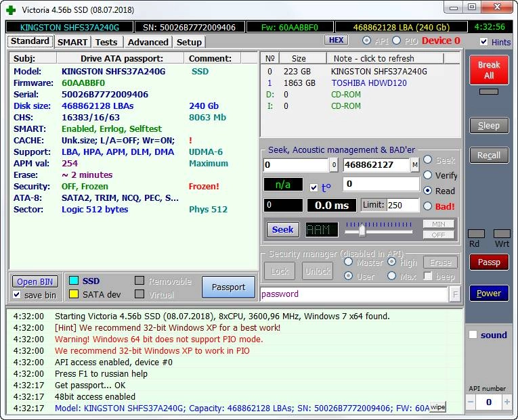Open the Tests tab
Viewport: 518px width, 420px height.
106,42
